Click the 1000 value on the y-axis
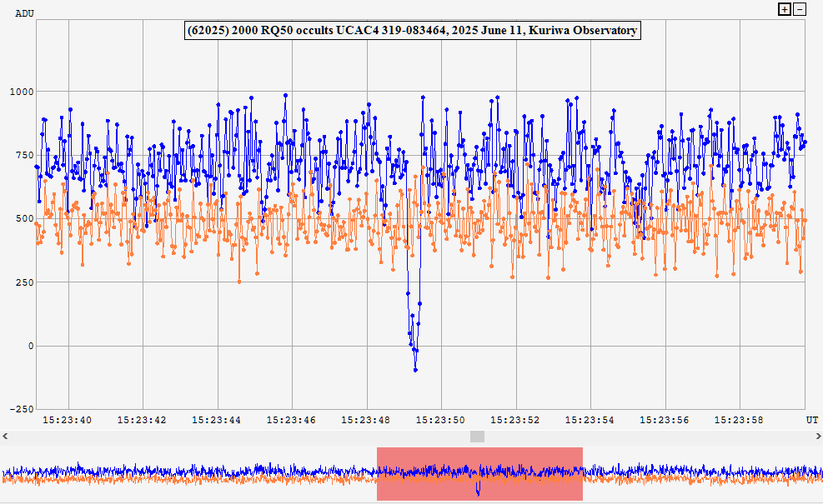This screenshot has width=823, height=504. click(18, 92)
